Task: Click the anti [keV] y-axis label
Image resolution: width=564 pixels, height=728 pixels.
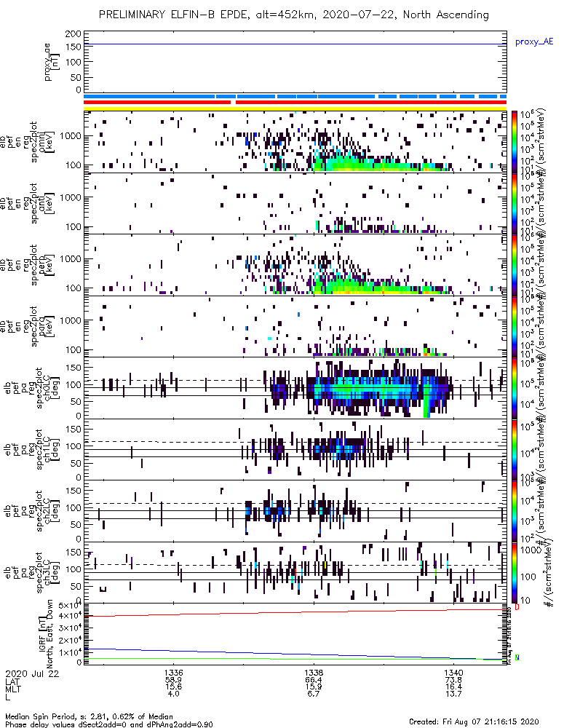Action: (x=28, y=203)
